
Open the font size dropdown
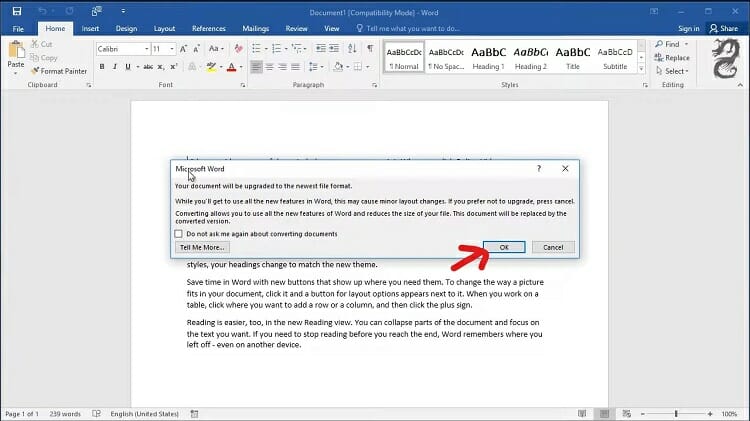coord(172,49)
